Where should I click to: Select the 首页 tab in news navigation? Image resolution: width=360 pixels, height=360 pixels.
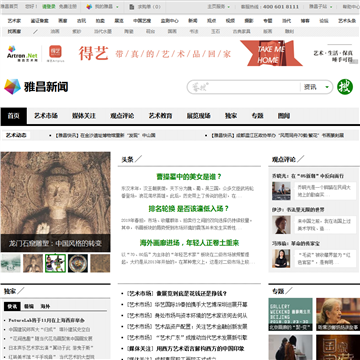[x=14, y=116]
